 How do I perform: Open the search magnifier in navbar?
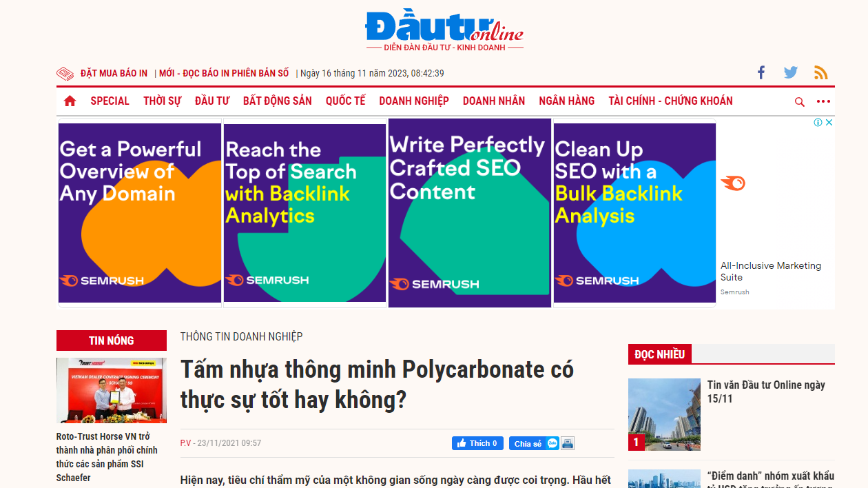point(800,102)
